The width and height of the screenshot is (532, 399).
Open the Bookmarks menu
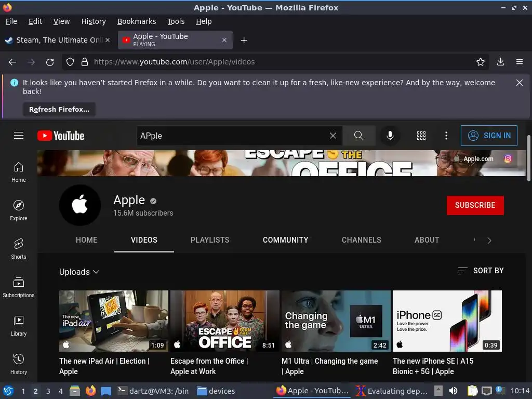point(137,21)
